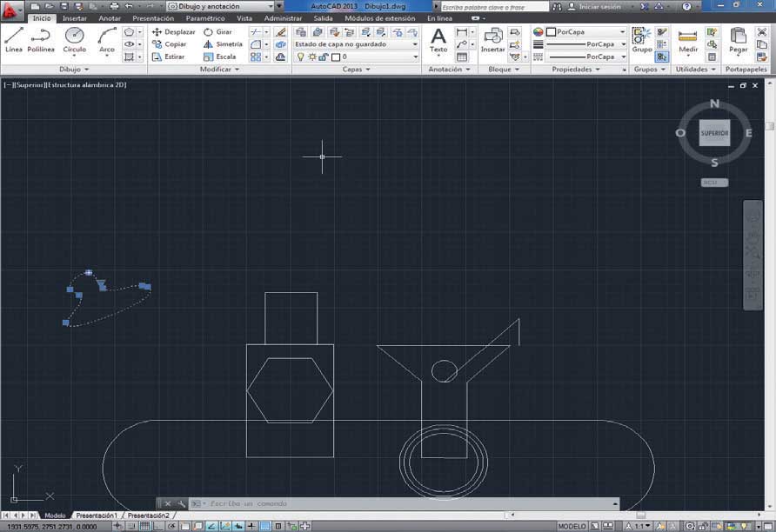Click the Simetría (mirror) tool
The image size is (776, 532).
(x=223, y=44)
